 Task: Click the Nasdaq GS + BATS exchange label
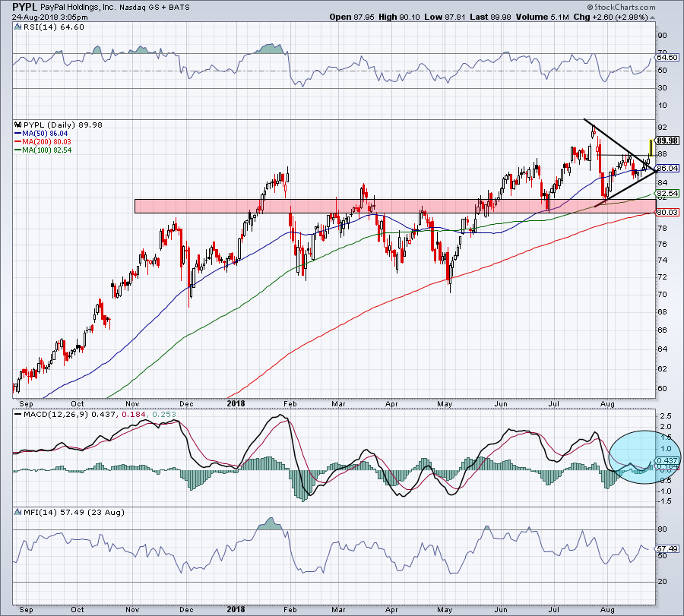click(x=154, y=8)
